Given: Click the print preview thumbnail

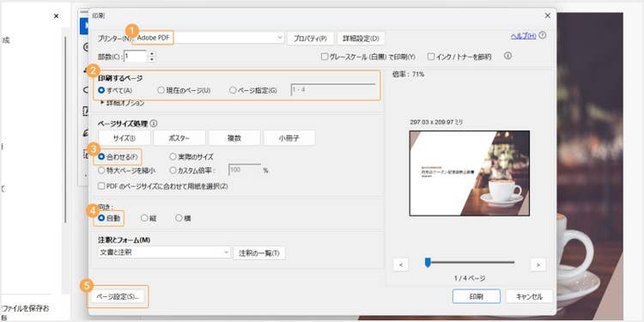Looking at the screenshot, I should click(x=469, y=173).
